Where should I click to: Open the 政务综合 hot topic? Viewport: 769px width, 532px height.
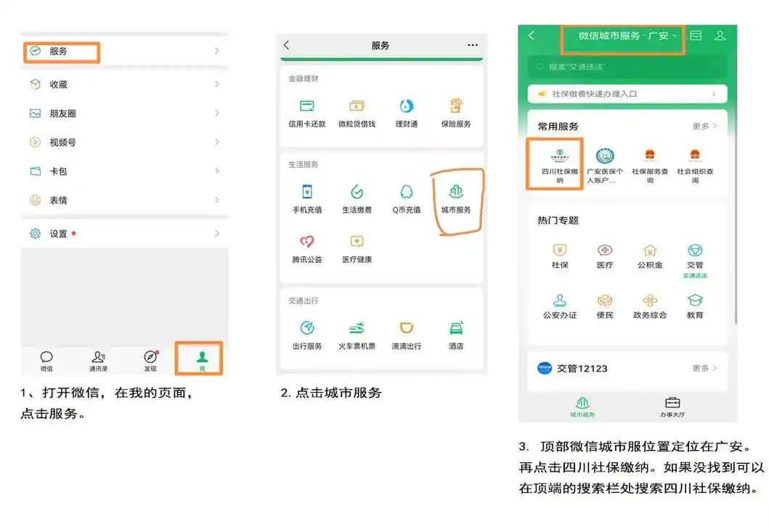pos(650,306)
